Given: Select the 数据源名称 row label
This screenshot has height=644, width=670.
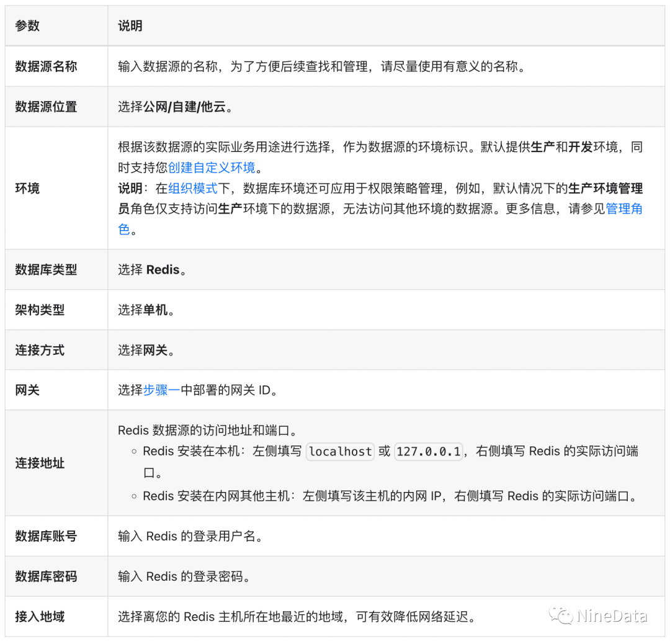Looking at the screenshot, I should 46,66.
